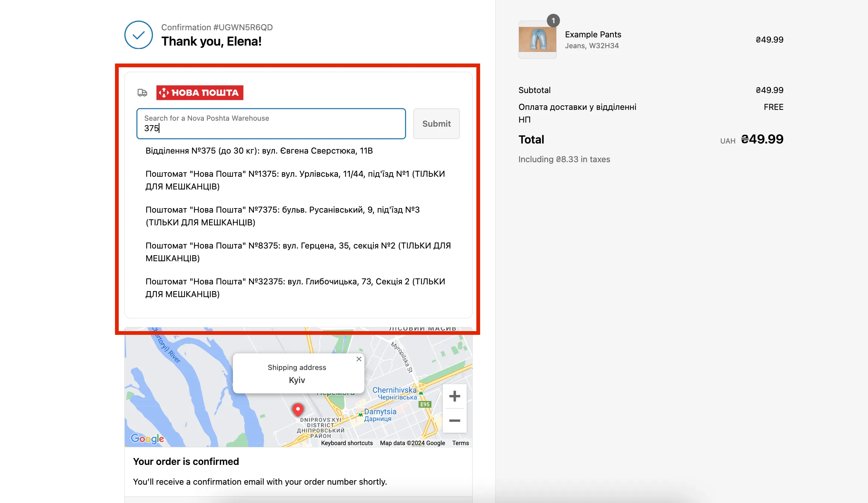Click the delivery truck icon
Viewport: 868px width, 503px height.
pos(142,93)
